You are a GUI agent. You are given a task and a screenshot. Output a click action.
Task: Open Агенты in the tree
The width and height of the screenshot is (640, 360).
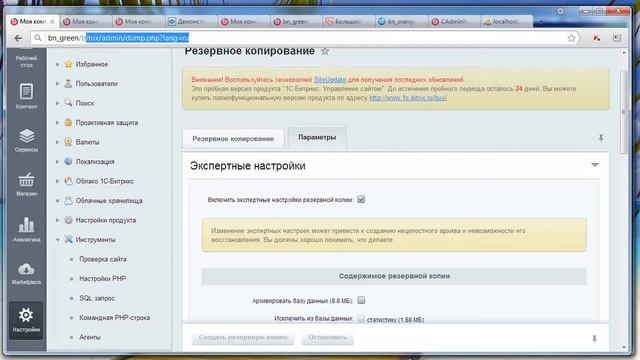pyautogui.click(x=90, y=337)
